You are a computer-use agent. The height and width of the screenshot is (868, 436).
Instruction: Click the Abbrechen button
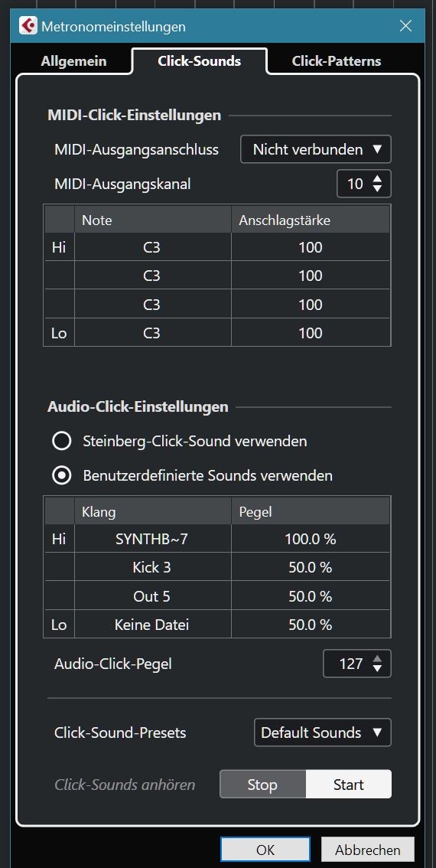pos(367,850)
